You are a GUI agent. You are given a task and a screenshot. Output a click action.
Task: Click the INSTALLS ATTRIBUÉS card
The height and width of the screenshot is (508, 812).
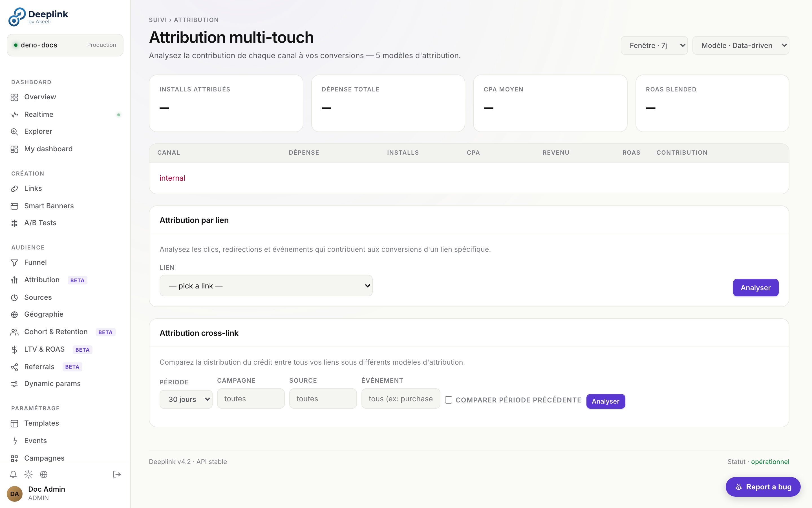226,104
